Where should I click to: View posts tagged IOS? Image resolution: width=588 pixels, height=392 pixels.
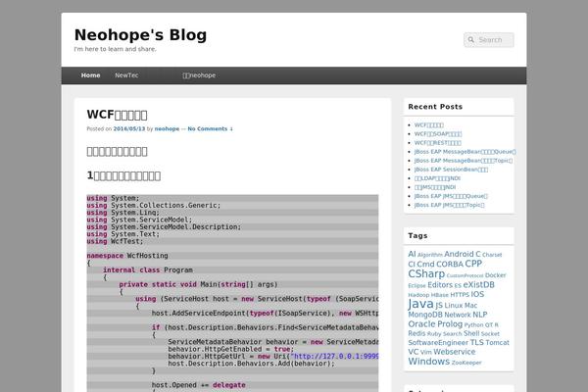(x=477, y=294)
